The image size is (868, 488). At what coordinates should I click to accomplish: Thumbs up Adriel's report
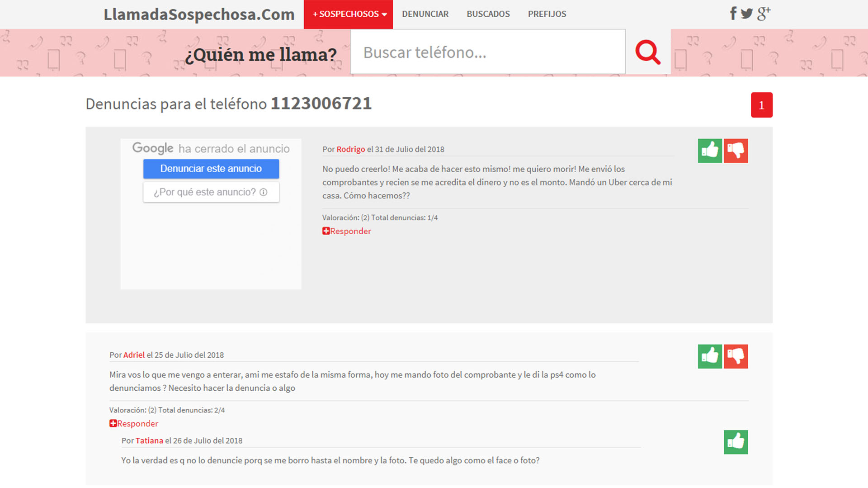click(x=710, y=356)
